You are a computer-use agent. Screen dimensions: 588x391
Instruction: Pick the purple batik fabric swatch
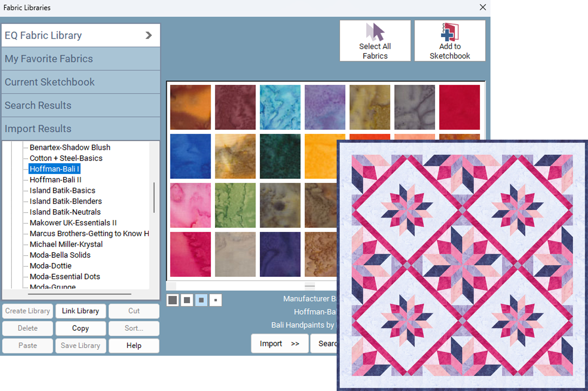[x=325, y=107]
